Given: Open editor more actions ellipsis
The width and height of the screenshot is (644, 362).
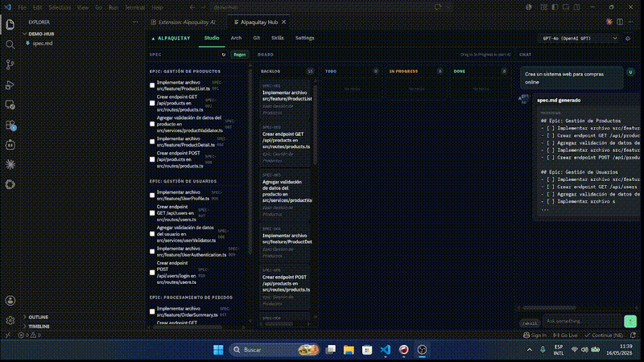Looking at the screenshot, I should 630,22.
